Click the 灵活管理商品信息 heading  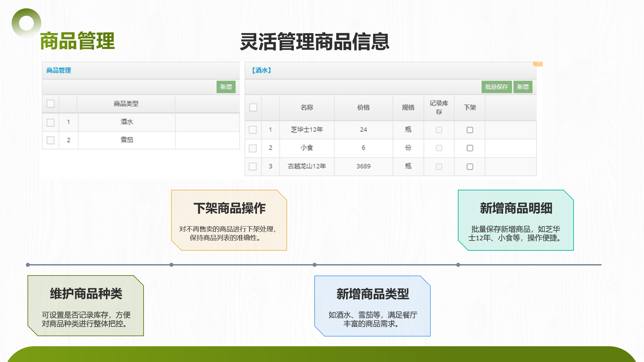(x=315, y=42)
